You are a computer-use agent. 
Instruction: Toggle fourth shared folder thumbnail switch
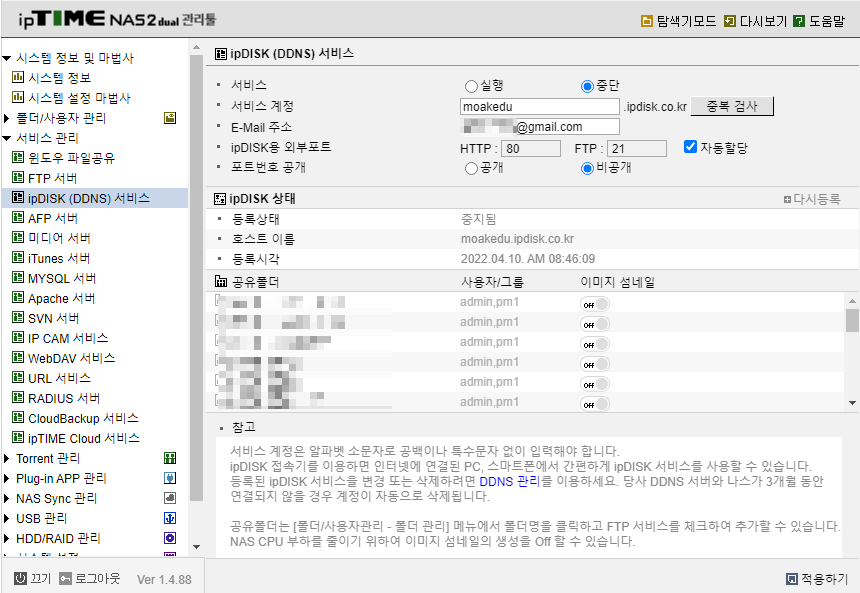coord(595,364)
